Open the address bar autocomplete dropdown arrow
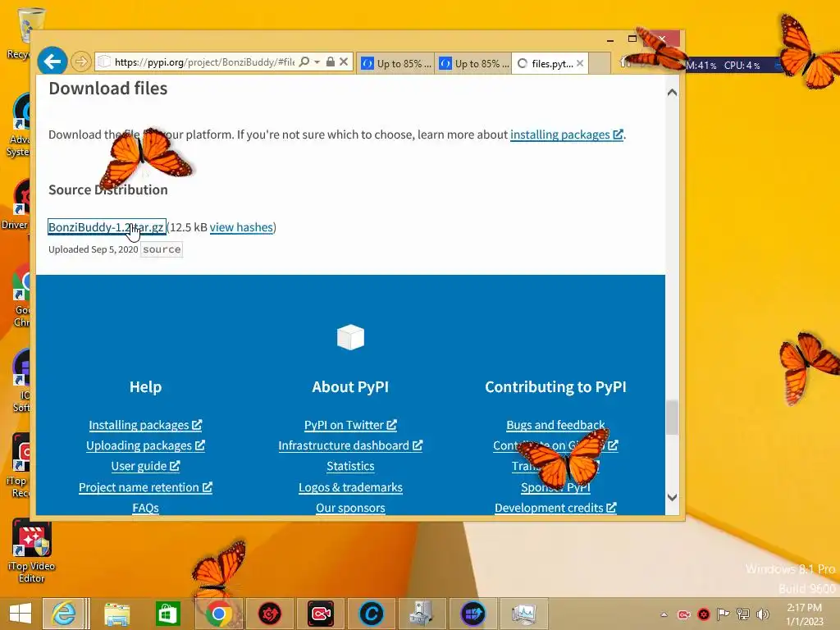This screenshot has width=840, height=630. 317,62
